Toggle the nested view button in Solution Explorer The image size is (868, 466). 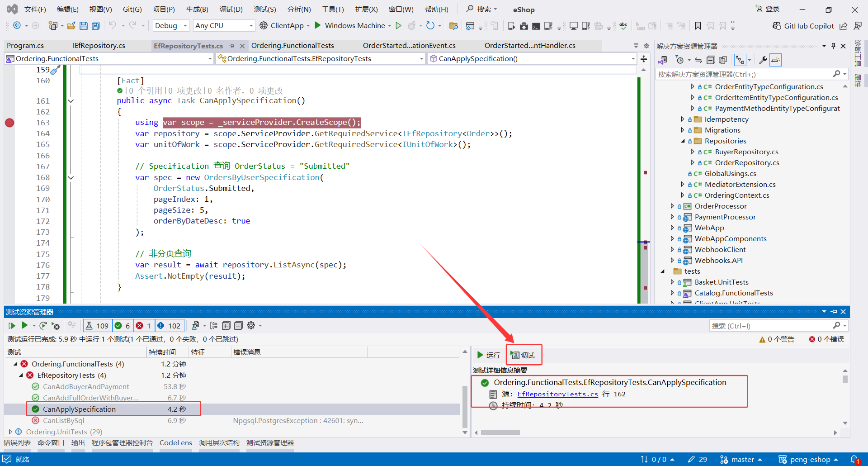tap(740, 60)
